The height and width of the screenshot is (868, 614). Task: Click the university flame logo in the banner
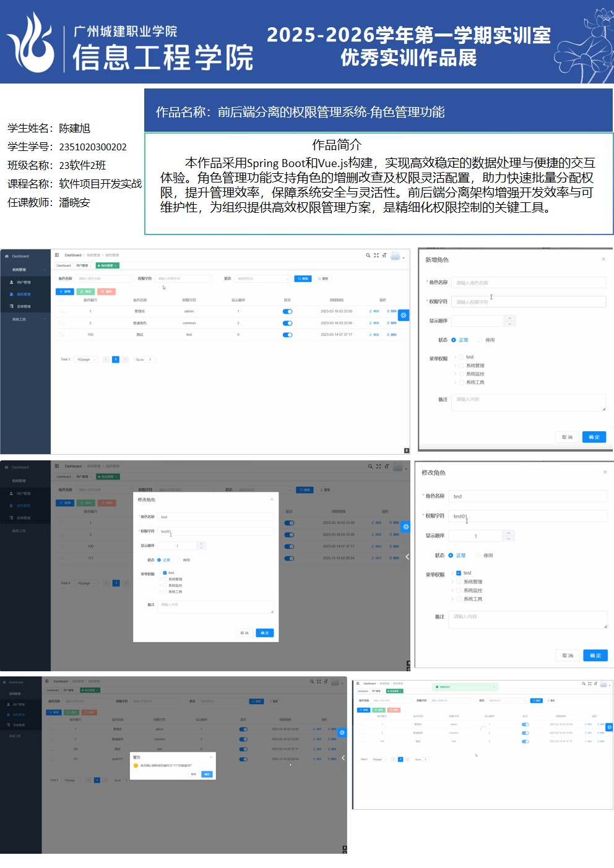tap(31, 43)
